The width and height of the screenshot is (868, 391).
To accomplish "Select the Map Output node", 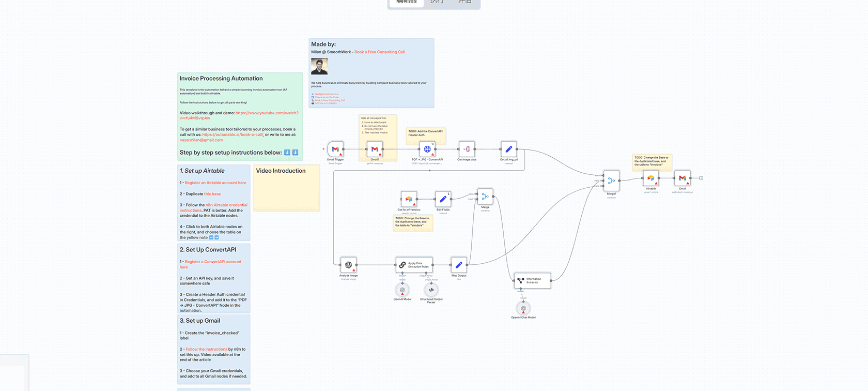I will click(458, 265).
